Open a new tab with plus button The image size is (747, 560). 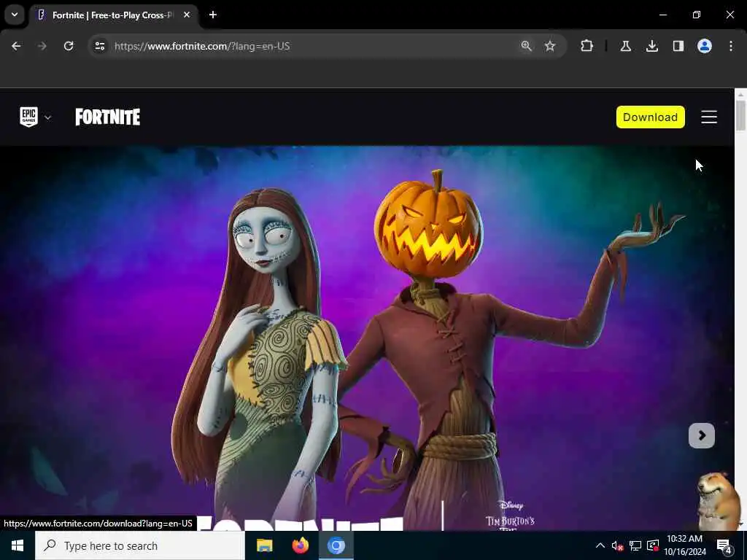pos(213,15)
